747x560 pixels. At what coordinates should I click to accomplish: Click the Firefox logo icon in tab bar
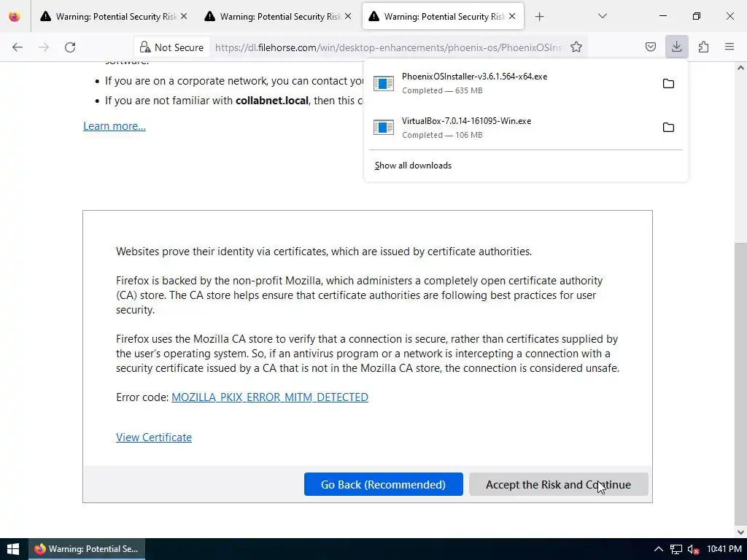pyautogui.click(x=15, y=17)
